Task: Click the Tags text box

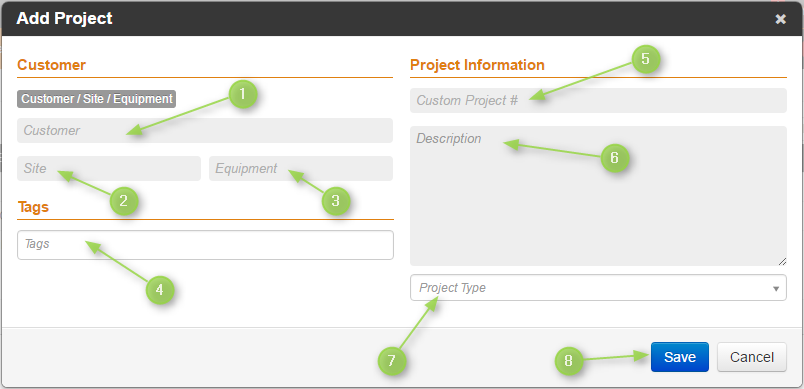Action: (x=205, y=244)
